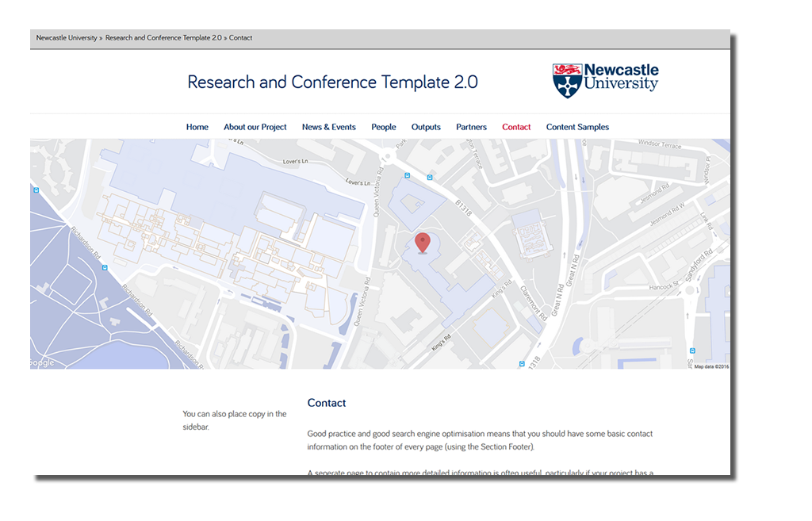Open the About our Project page
Viewport: 812px width, 521px height.
(x=255, y=127)
